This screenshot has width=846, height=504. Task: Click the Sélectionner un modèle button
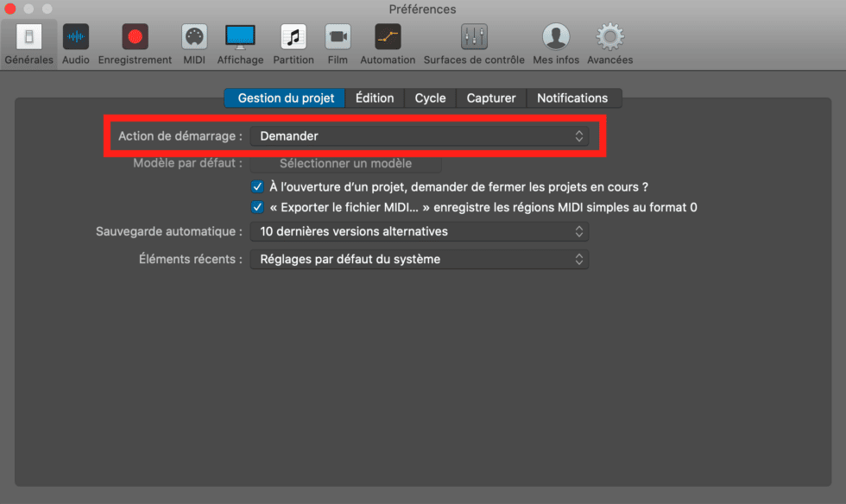click(x=346, y=163)
